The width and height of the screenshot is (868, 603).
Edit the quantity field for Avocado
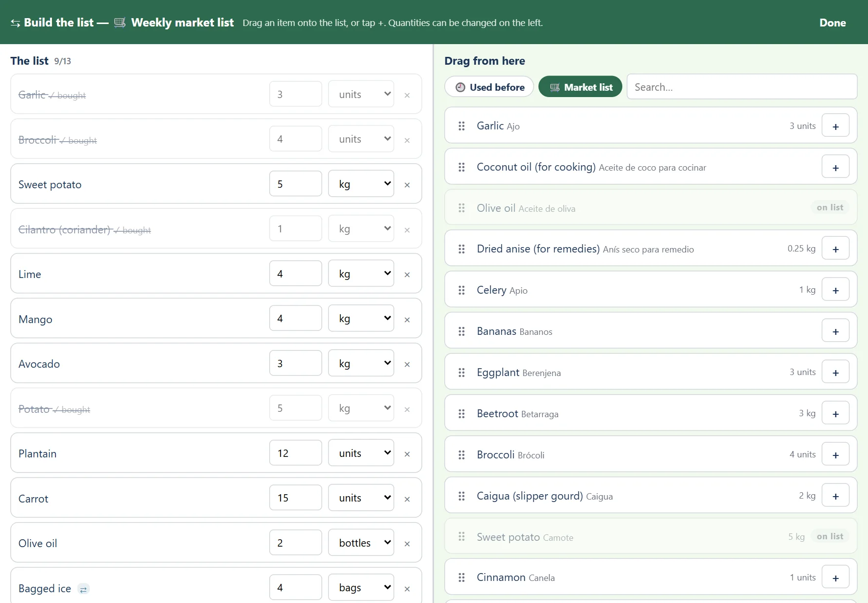[x=296, y=363]
